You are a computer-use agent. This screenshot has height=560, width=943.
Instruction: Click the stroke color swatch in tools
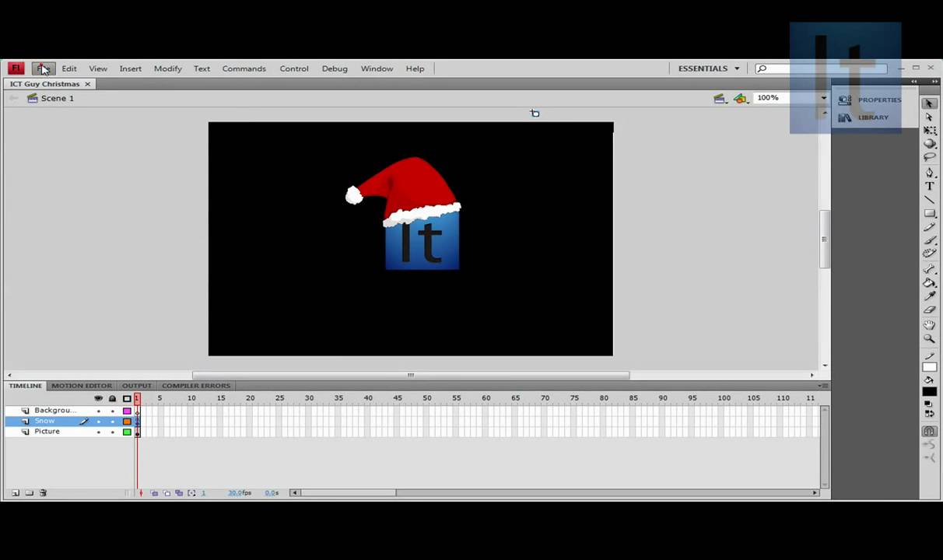[x=929, y=366]
